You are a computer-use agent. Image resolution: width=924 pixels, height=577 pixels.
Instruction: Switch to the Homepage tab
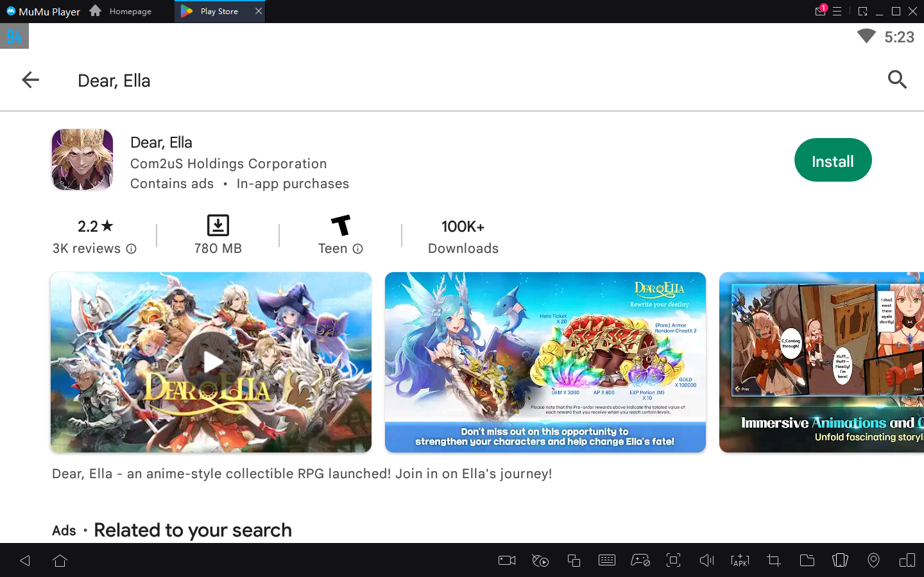121,12
